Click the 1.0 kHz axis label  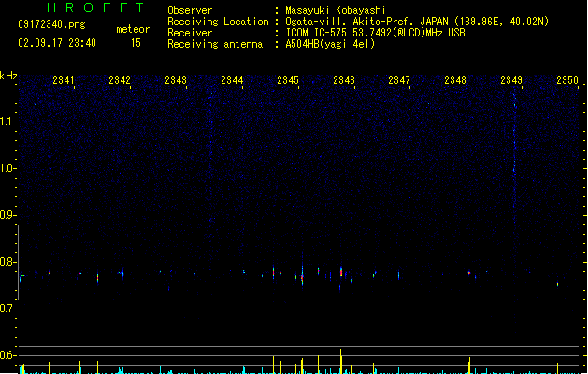pos(7,168)
